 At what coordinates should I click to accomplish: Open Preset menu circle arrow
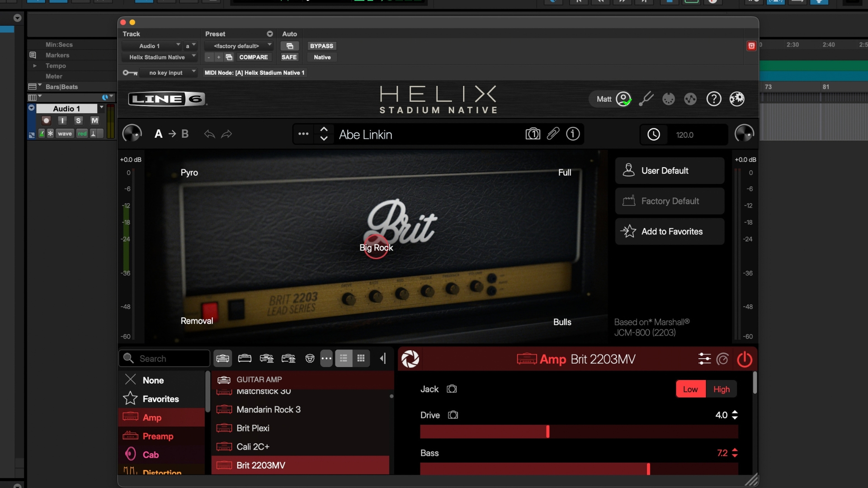[270, 34]
